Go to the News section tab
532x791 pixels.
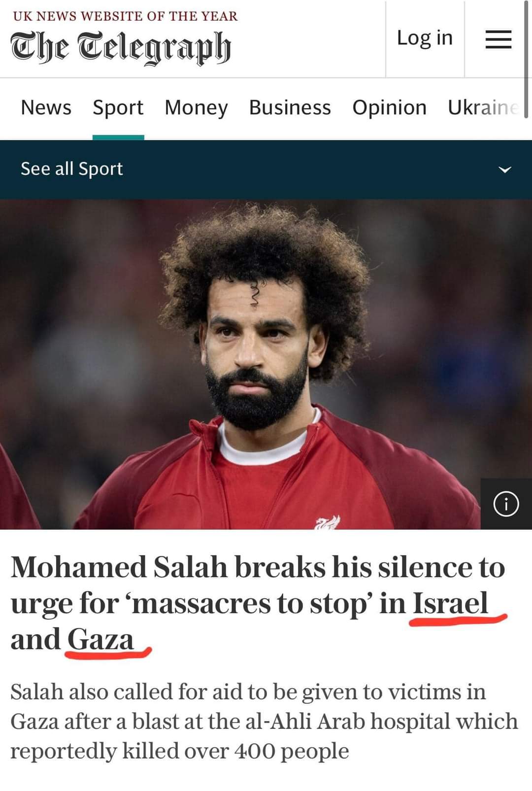pyautogui.click(x=46, y=107)
